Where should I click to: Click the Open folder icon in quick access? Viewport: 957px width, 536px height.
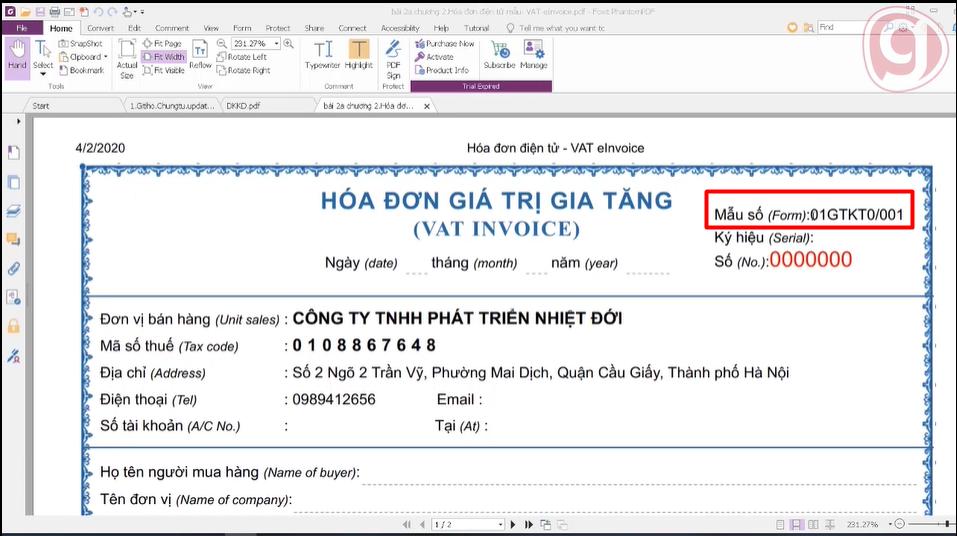click(25, 12)
